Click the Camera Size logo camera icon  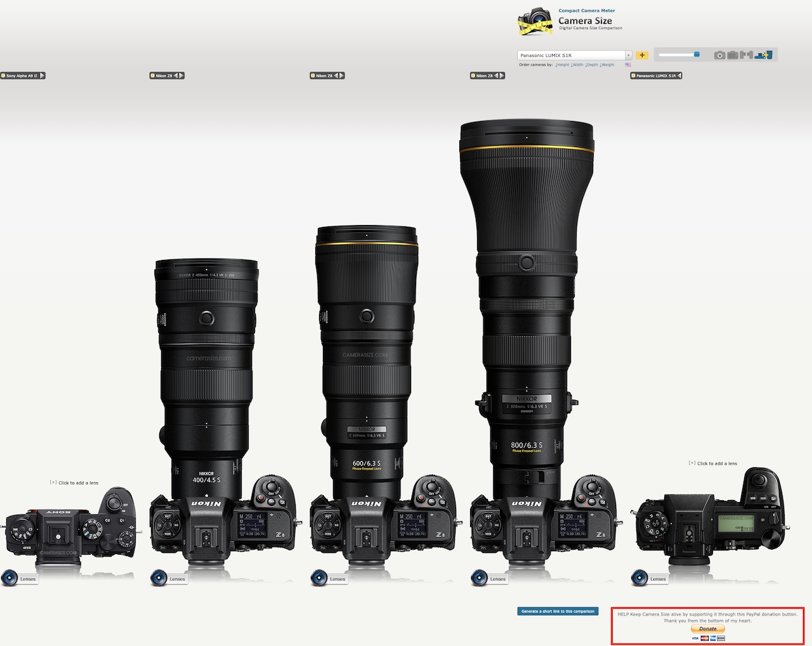pyautogui.click(x=535, y=22)
